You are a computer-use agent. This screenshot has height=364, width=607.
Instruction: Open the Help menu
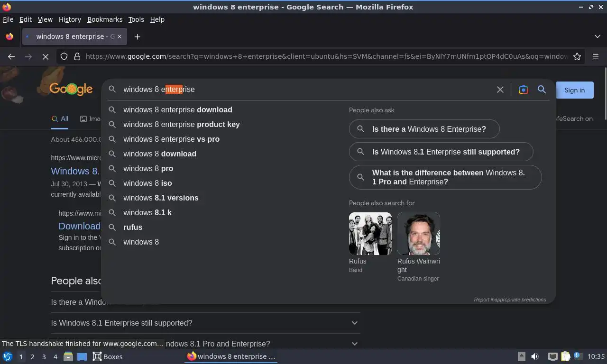coord(157,19)
